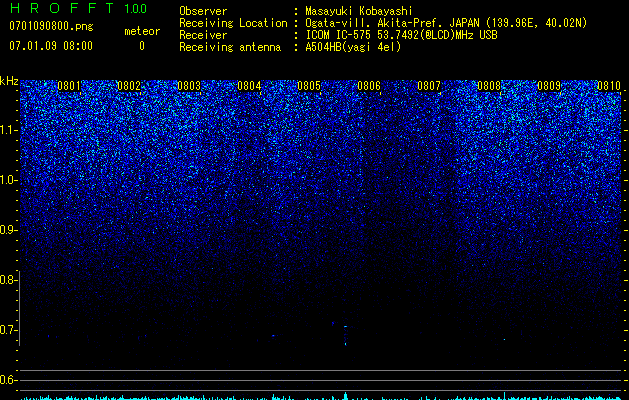Click the 0801 time marker
629x400 pixels.
pos(69,86)
